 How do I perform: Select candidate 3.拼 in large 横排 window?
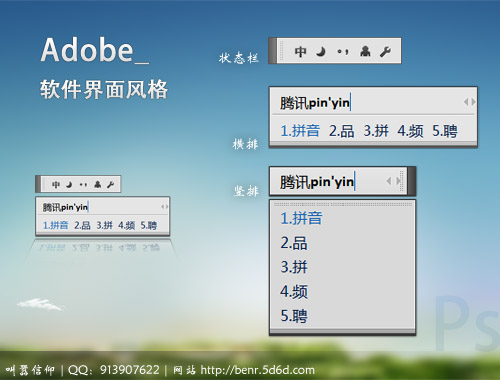(x=376, y=130)
